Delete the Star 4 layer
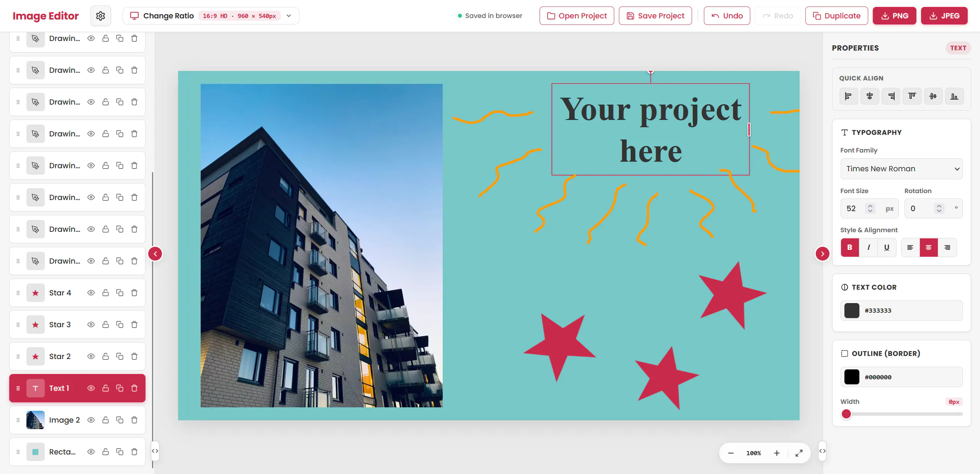This screenshot has width=980, height=474. pyautogui.click(x=134, y=293)
